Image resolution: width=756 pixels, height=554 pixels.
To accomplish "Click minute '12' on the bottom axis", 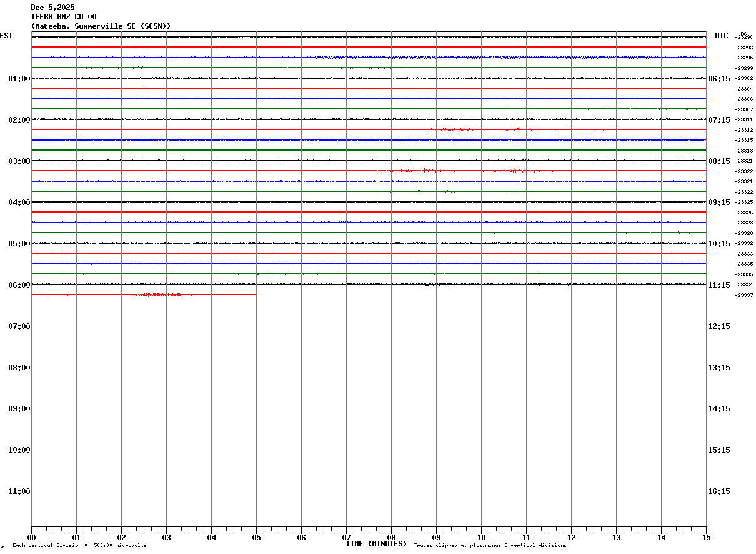I will coord(571,538).
